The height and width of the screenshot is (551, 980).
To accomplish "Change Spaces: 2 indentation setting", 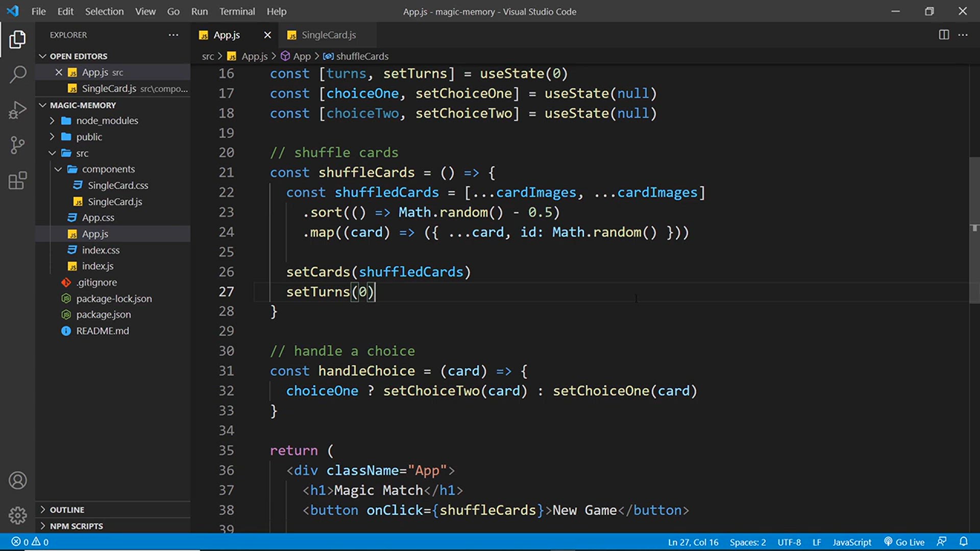I will [x=747, y=542].
